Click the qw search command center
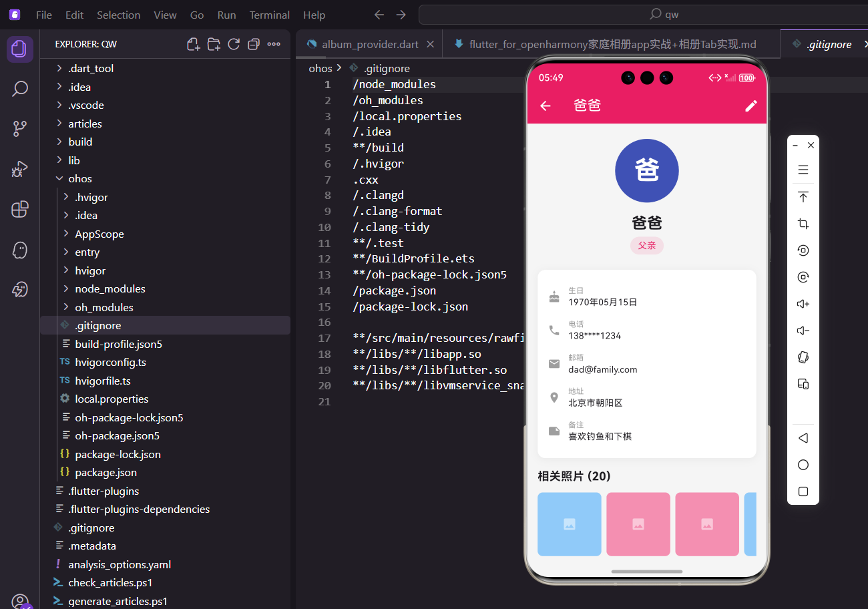 [x=643, y=15]
